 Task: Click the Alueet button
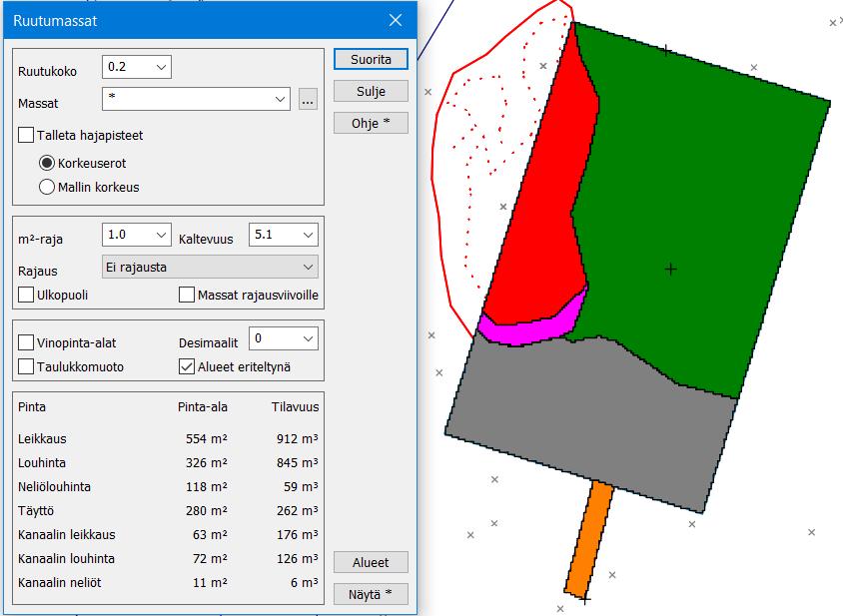tap(371, 562)
